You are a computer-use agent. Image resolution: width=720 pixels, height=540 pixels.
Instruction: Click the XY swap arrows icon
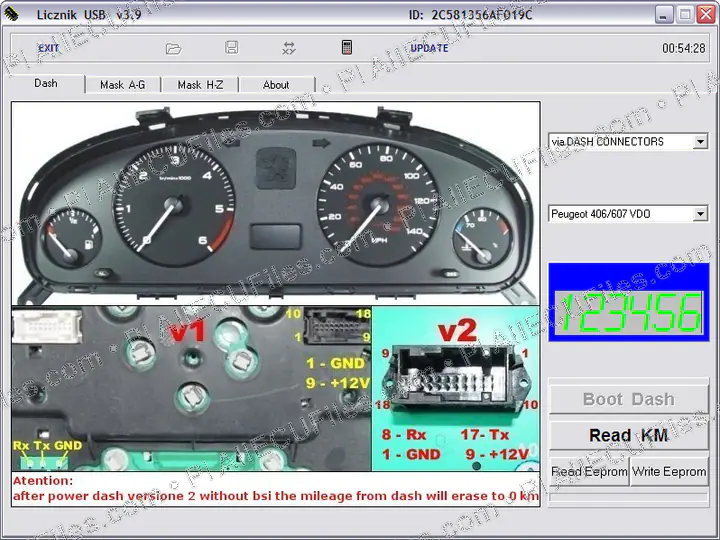click(289, 48)
